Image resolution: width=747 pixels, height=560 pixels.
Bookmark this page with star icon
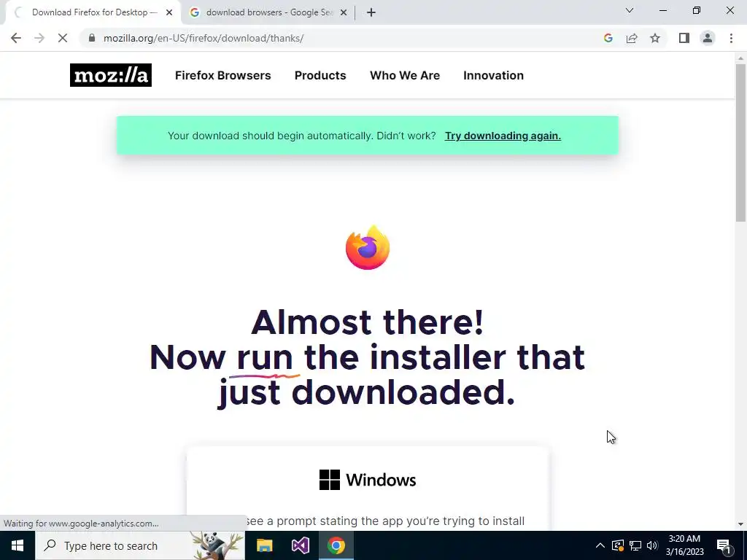click(655, 38)
